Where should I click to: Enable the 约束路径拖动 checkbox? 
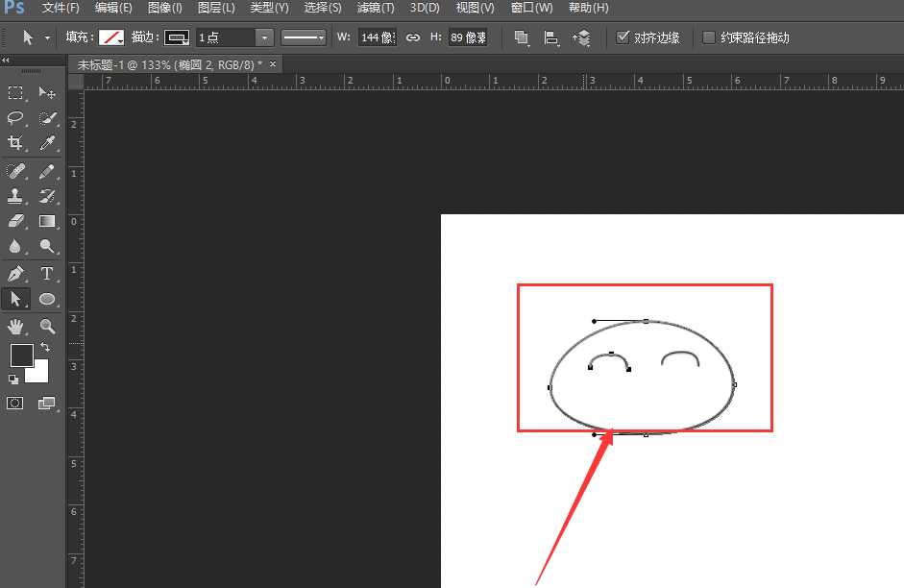coord(709,37)
